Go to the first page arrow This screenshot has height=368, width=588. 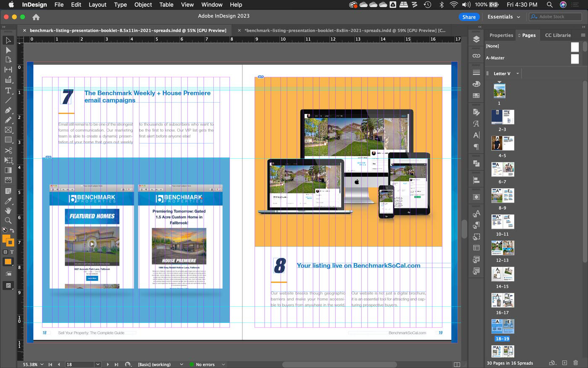(50, 364)
